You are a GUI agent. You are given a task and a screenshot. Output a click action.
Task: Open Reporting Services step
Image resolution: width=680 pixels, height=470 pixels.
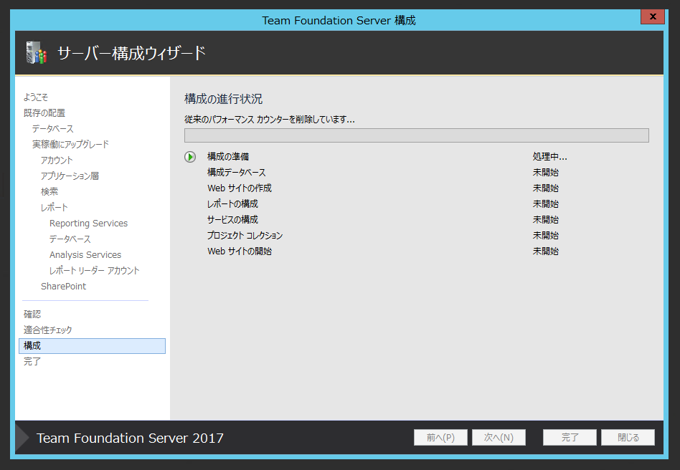pos(88,223)
